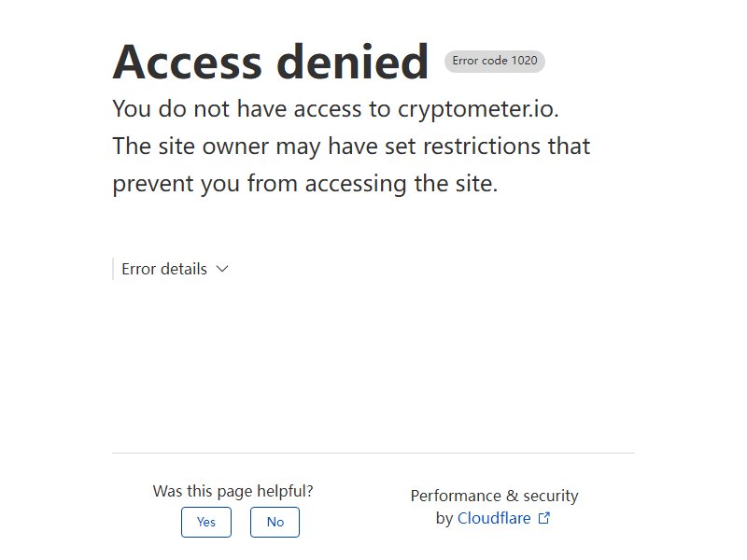Select the No feedback button
The image size is (747, 560).
tap(275, 522)
